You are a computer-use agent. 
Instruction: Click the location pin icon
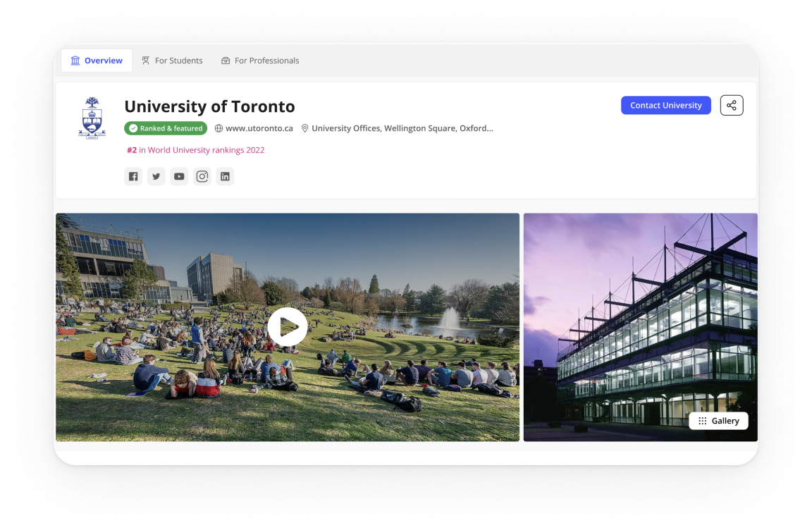pos(305,128)
